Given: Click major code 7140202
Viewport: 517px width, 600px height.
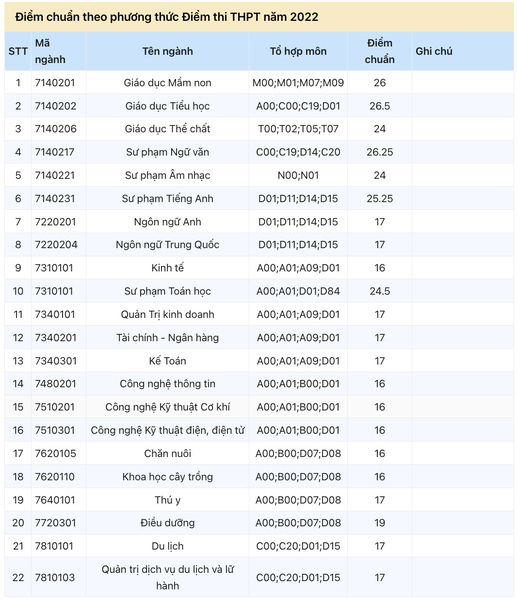Looking at the screenshot, I should pos(55,106).
